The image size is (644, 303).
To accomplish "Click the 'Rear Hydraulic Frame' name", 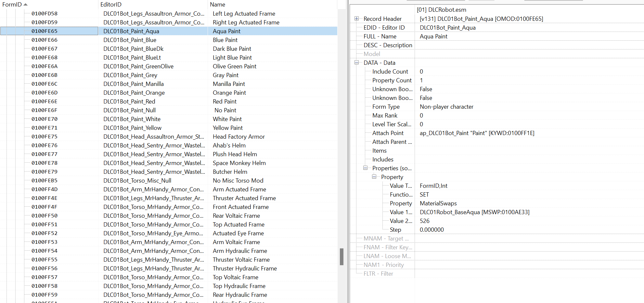I will pyautogui.click(x=240, y=295).
